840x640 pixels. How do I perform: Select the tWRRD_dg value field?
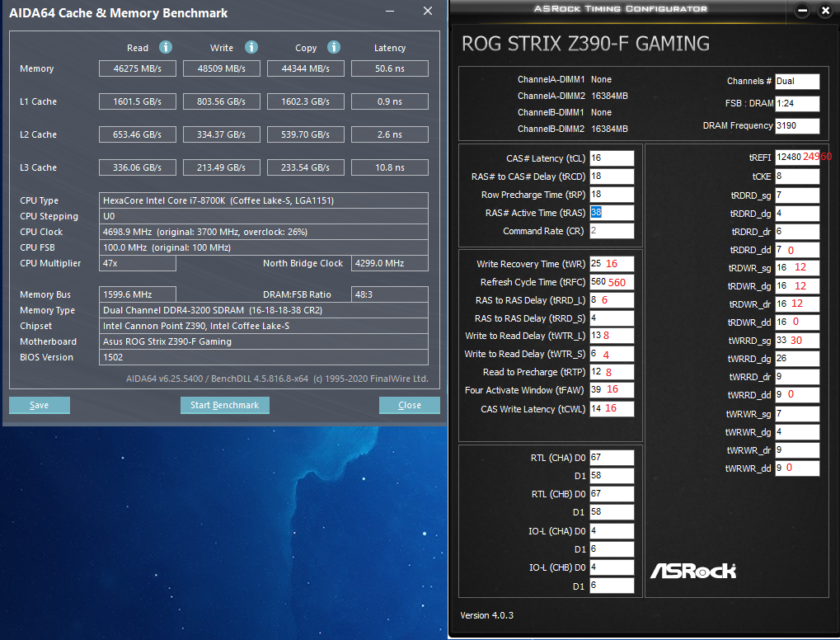tap(797, 359)
